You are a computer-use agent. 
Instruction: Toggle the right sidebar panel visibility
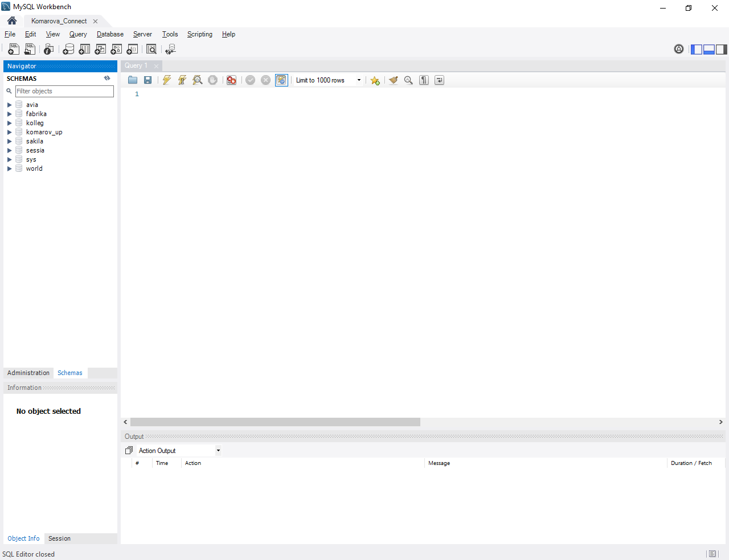point(722,50)
